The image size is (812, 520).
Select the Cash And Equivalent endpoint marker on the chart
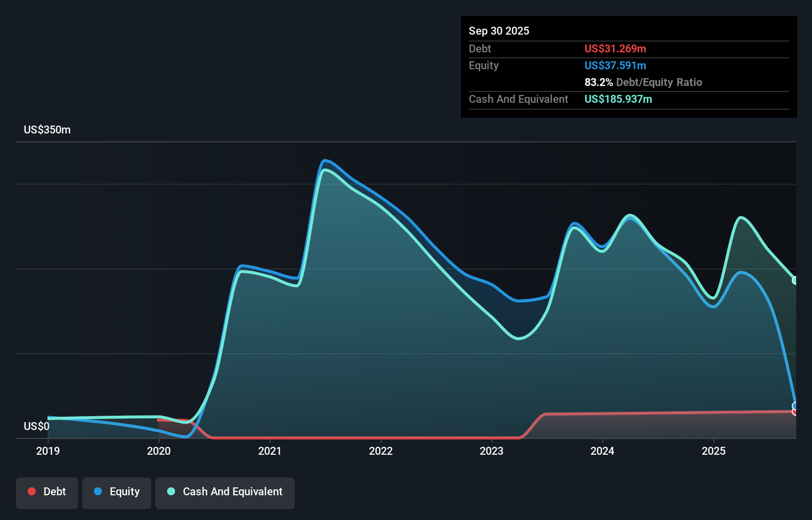(795, 280)
